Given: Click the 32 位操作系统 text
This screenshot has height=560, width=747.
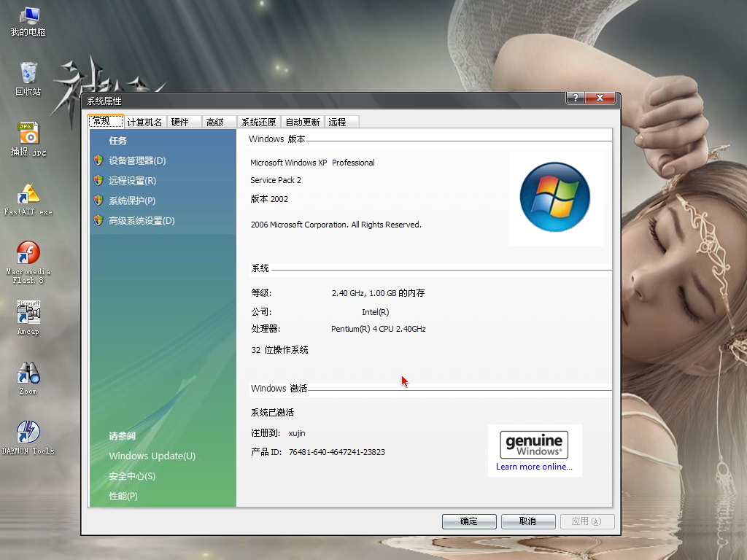Looking at the screenshot, I should point(279,350).
